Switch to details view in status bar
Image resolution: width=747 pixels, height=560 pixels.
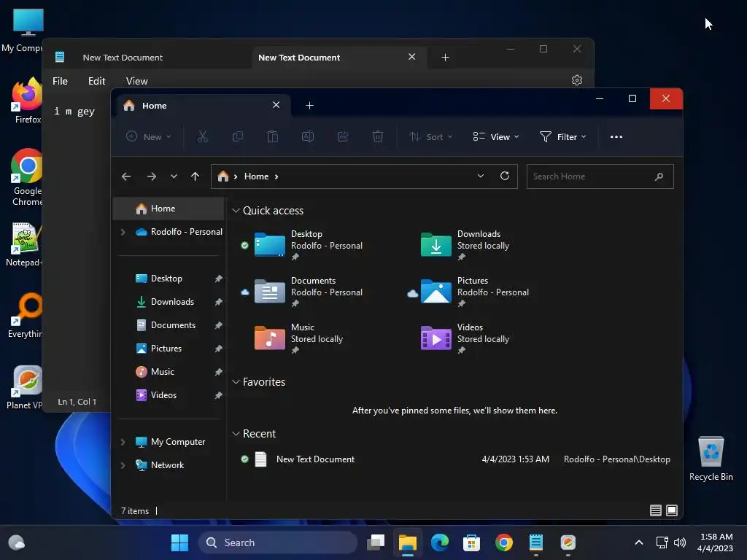pyautogui.click(x=656, y=510)
